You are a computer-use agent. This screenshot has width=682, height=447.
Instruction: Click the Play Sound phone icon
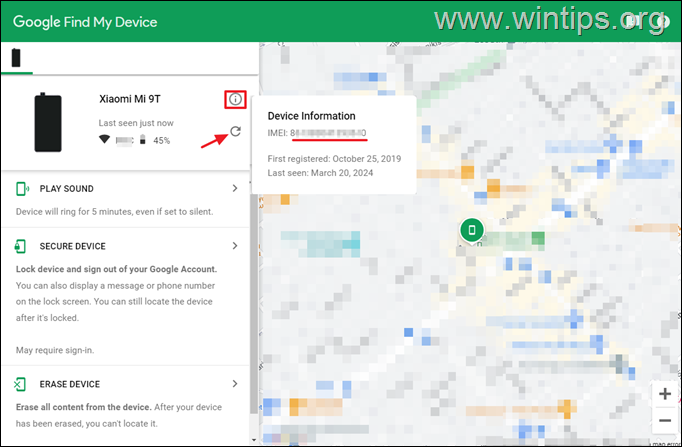click(x=22, y=189)
